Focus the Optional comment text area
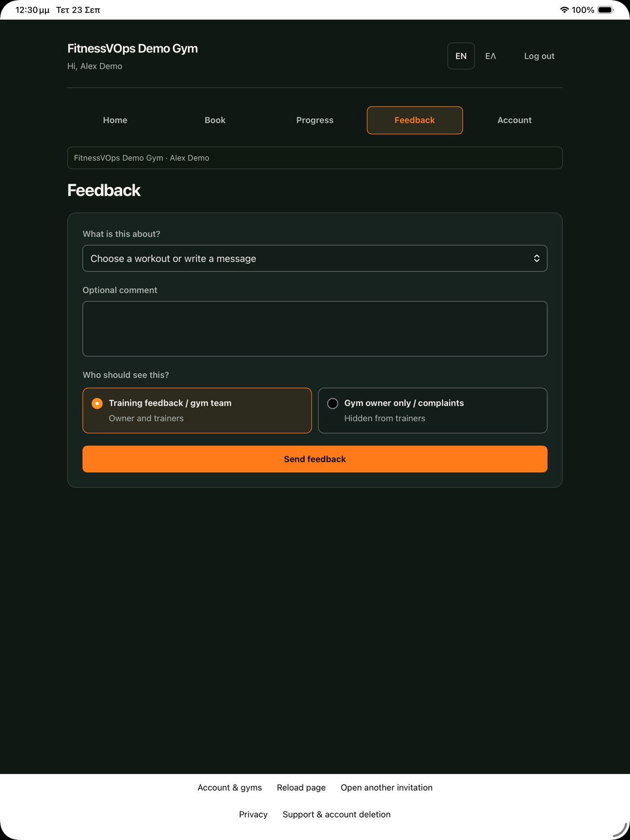This screenshot has height=840, width=630. (x=315, y=329)
